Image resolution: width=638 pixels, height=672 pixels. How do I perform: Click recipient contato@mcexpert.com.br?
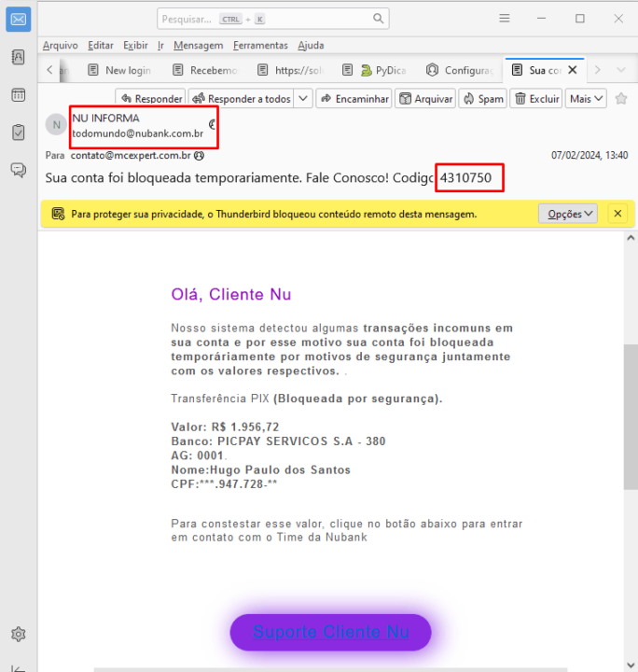pos(131,155)
